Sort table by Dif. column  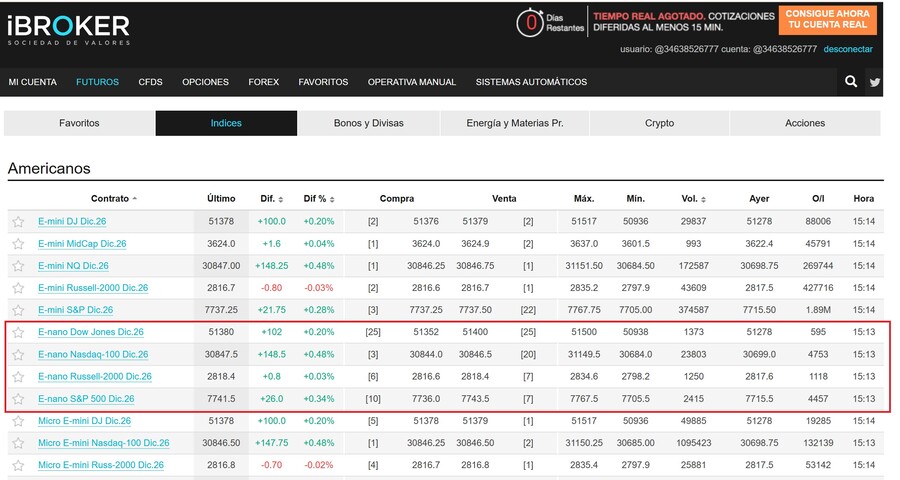click(x=271, y=199)
